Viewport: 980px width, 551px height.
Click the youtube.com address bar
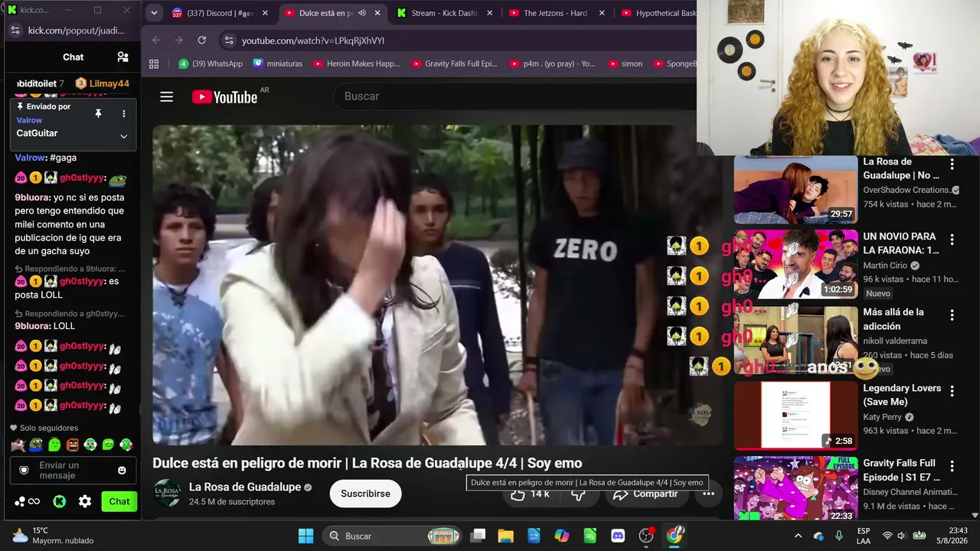point(458,41)
